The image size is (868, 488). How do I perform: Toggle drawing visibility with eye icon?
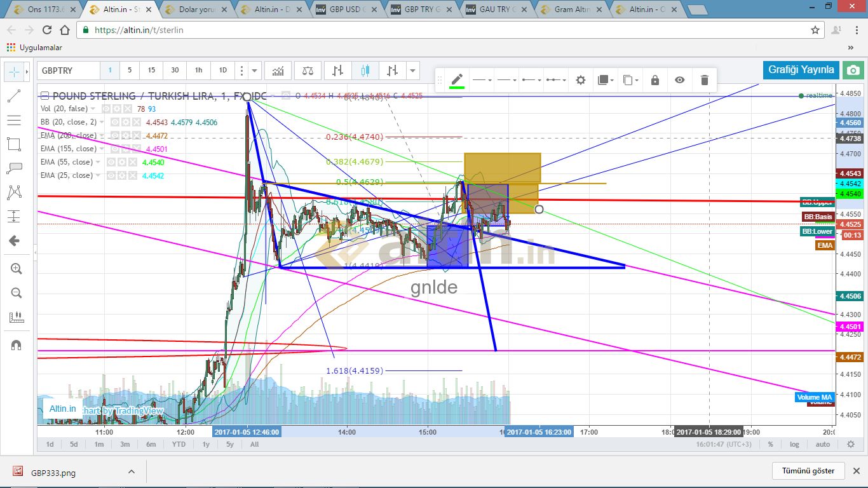pyautogui.click(x=680, y=80)
